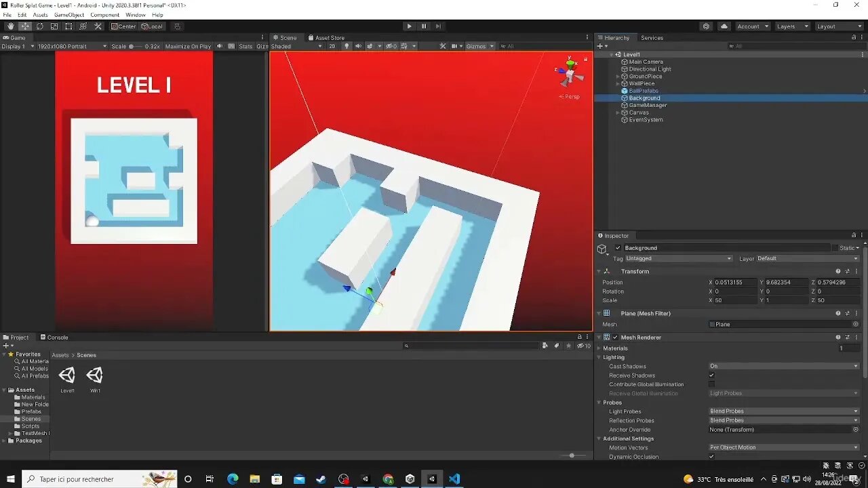Image resolution: width=868 pixels, height=488 pixels.
Task: Open custom editor tools
Action: pyautogui.click(x=98, y=26)
